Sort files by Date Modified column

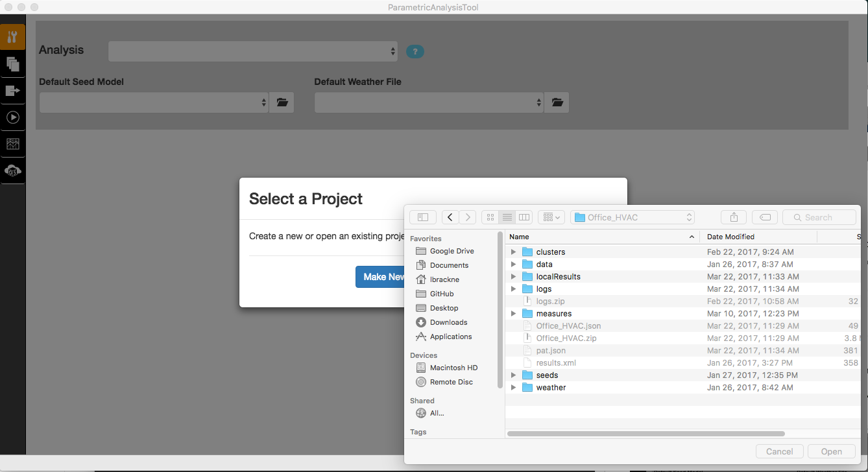[x=730, y=237]
